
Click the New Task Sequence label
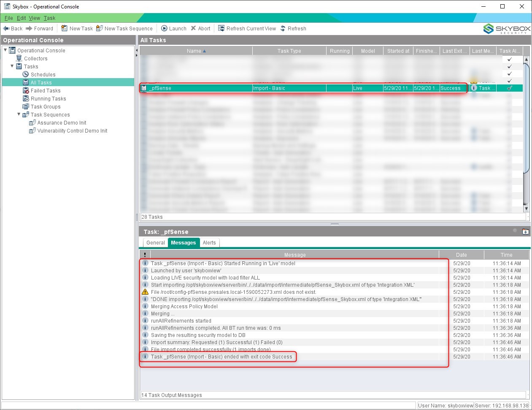pyautogui.click(x=129, y=28)
